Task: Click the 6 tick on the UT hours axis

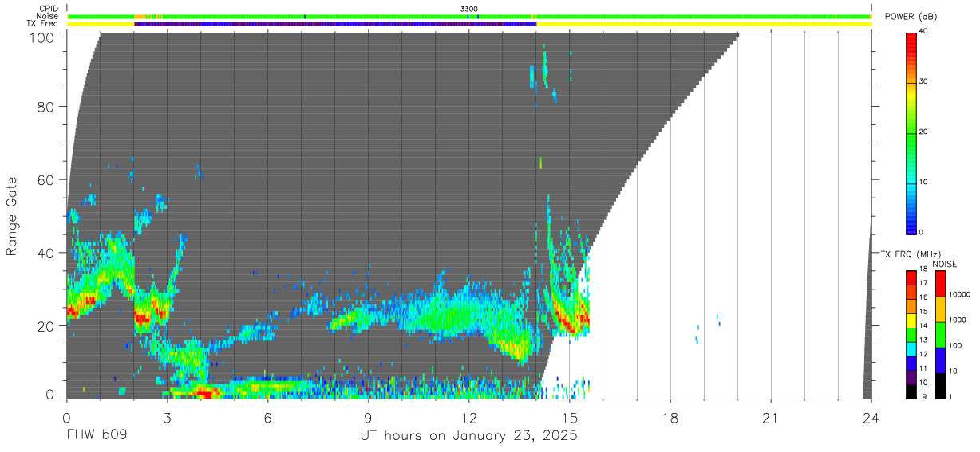Action: (267, 418)
